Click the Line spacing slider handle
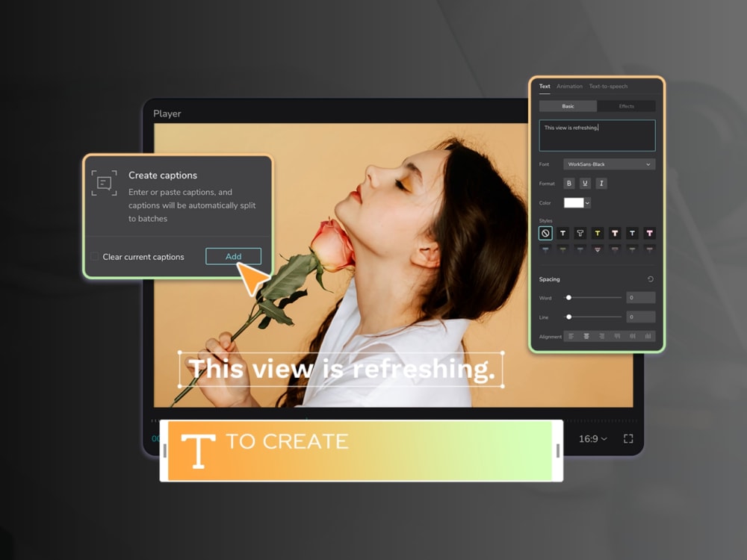 (x=568, y=317)
